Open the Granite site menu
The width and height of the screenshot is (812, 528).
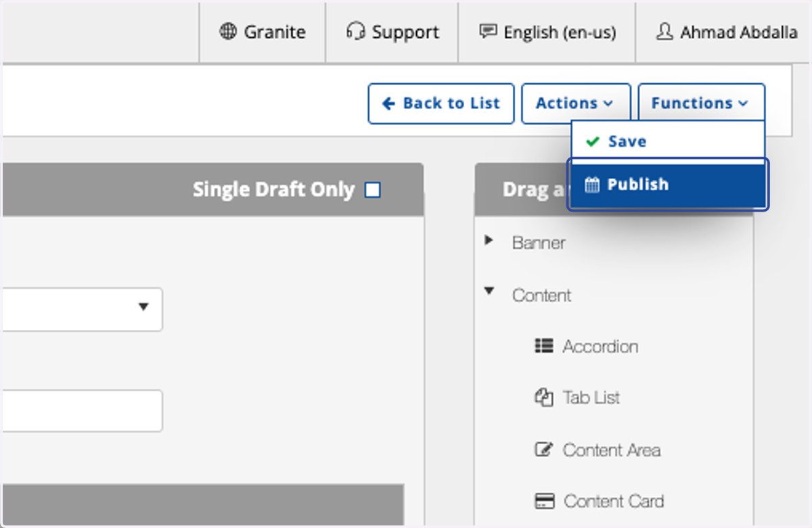263,32
